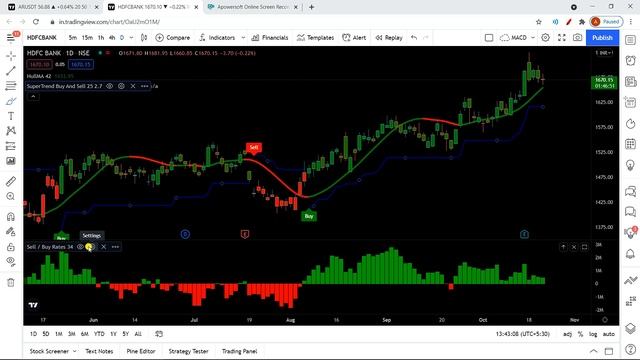
Task: Toggle Sell / Buy Rates visibility eye
Action: pos(80,247)
